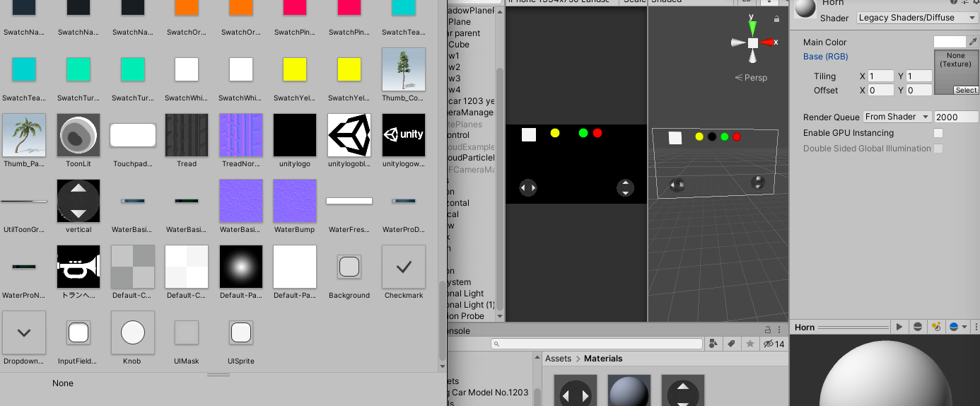Switch projection via the Persp label
980x406 pixels.
coord(751,78)
